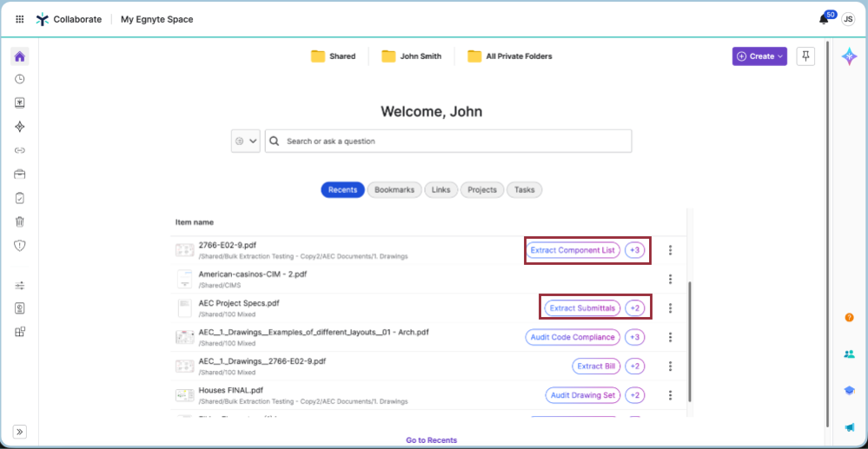Open the Create dropdown button
Viewport: 868px width, 449px height.
(x=759, y=56)
